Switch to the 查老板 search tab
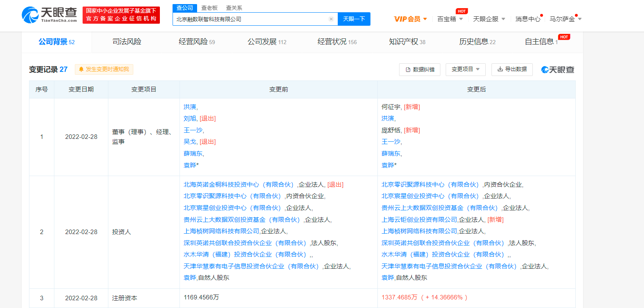Image resolution: width=644 pixels, height=308 pixels. click(x=209, y=8)
